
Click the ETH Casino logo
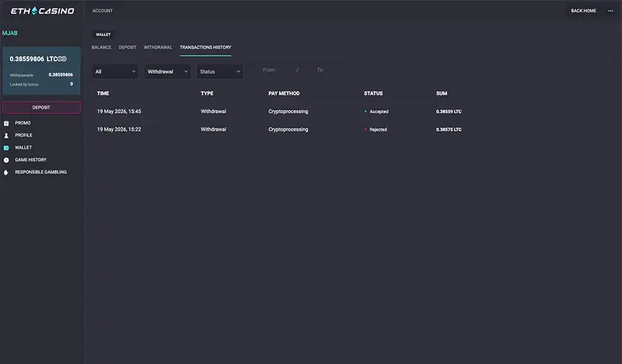tap(42, 10)
